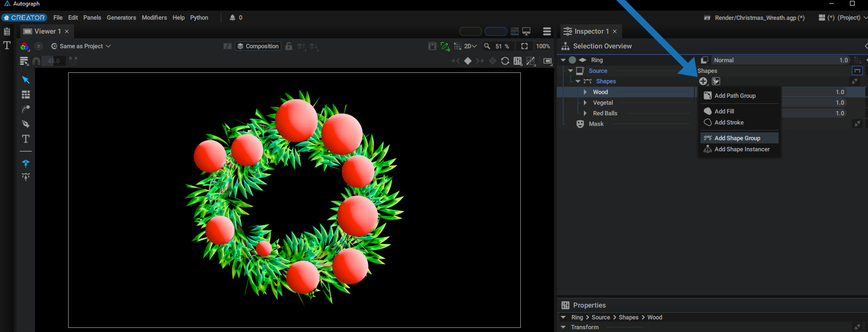Expand the Wood shape group
Viewport: 868px width, 332px height.
[585, 92]
